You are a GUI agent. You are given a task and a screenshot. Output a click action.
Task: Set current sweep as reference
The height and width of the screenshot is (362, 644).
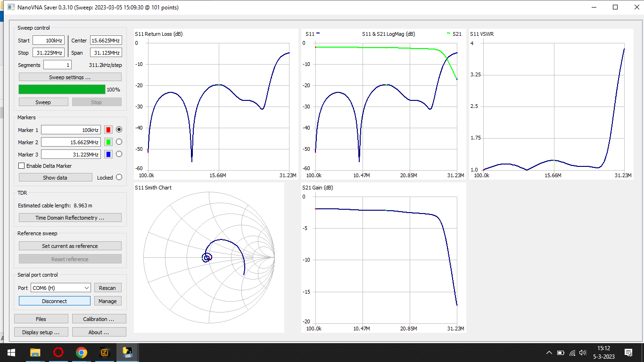(x=70, y=246)
